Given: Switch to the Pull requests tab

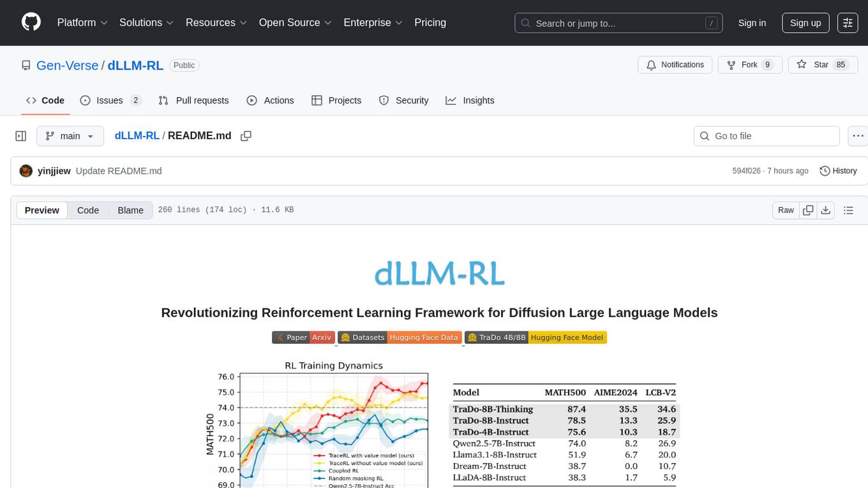Looking at the screenshot, I should point(193,100).
